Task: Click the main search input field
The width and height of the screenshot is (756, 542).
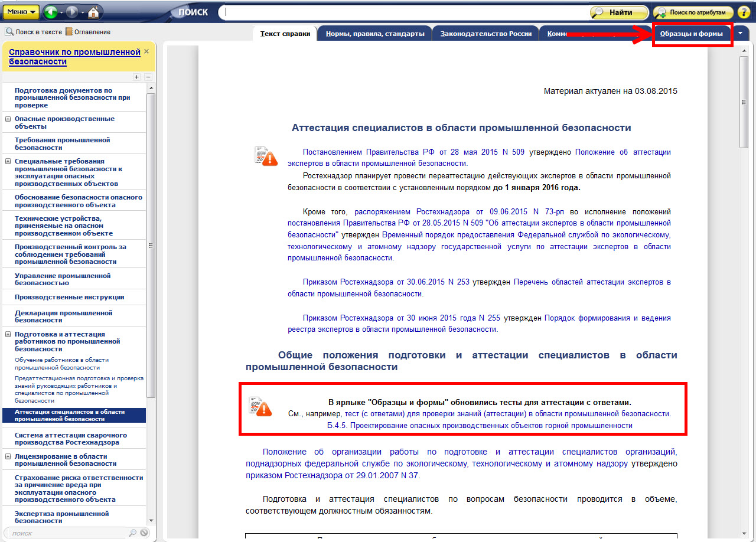Action: [x=405, y=12]
